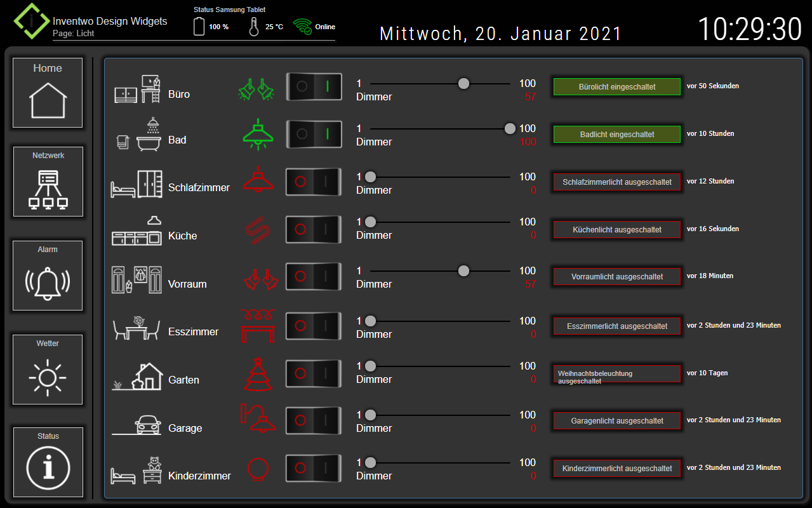This screenshot has height=508, width=812.
Task: Adjust the Büro dimmer slider
Action: click(x=463, y=83)
